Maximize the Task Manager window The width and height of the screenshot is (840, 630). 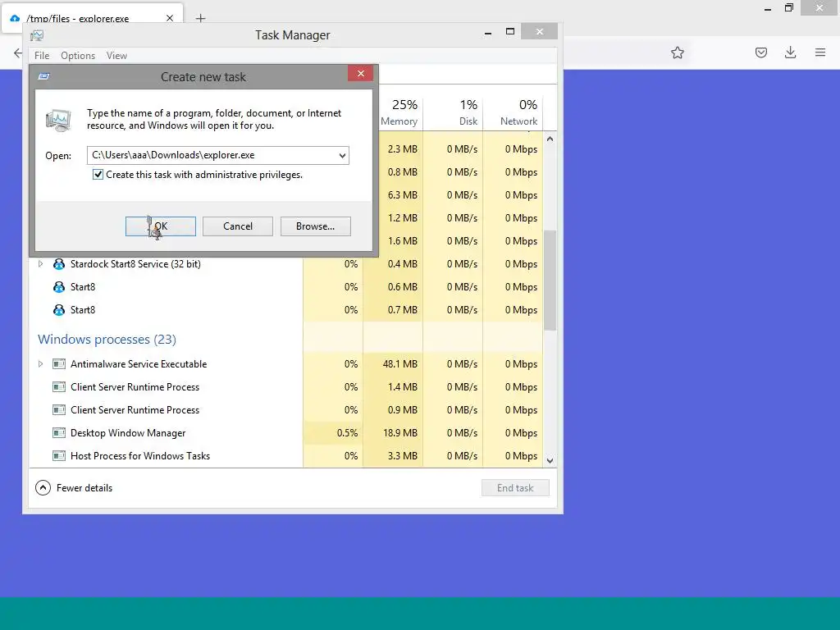coord(510,32)
